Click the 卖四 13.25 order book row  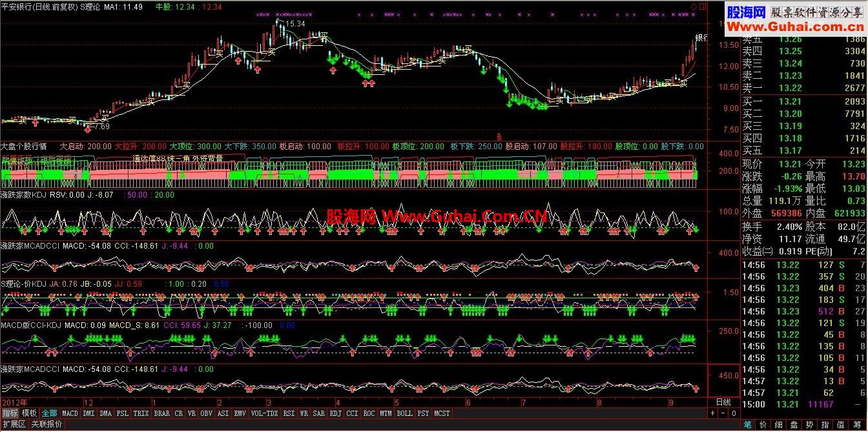(803, 51)
